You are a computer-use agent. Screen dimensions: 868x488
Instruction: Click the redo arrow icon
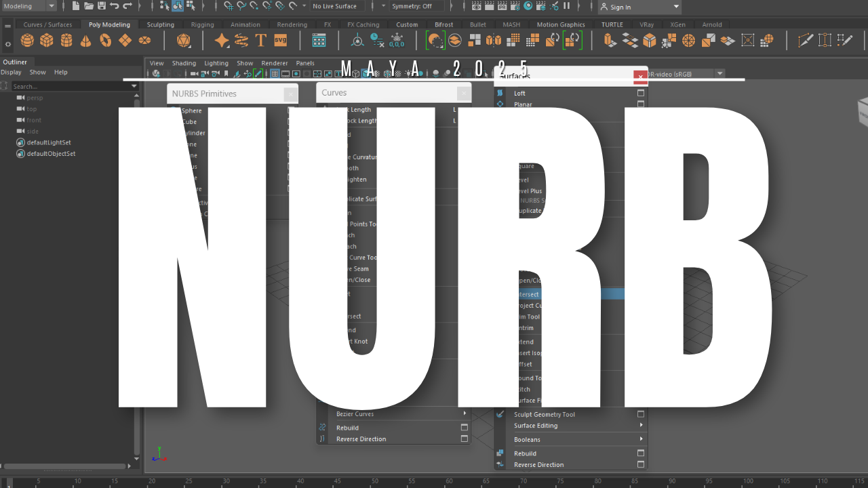coord(127,6)
